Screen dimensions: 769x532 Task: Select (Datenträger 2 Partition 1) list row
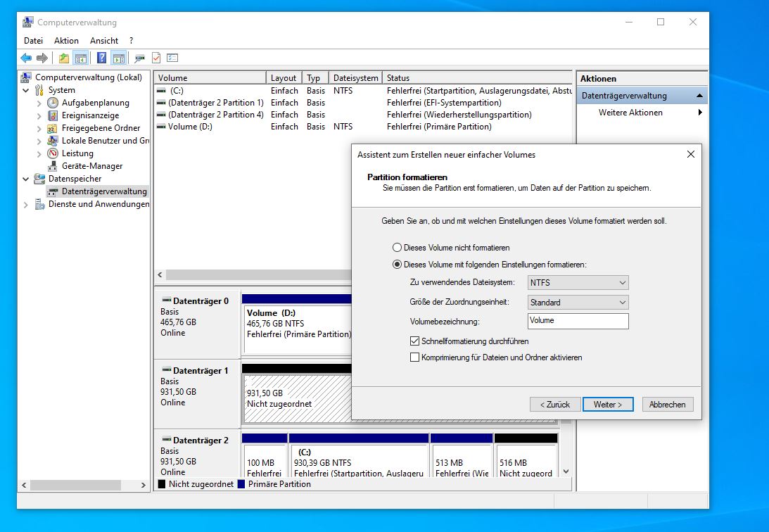363,103
